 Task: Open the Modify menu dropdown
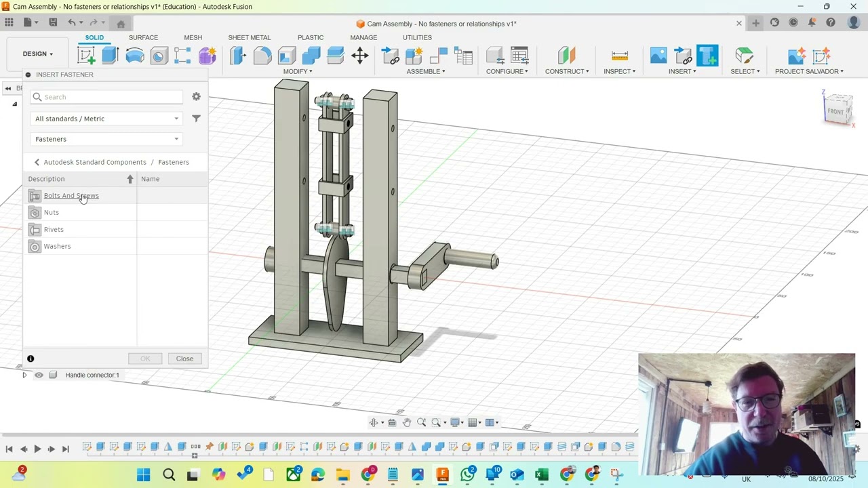298,71
